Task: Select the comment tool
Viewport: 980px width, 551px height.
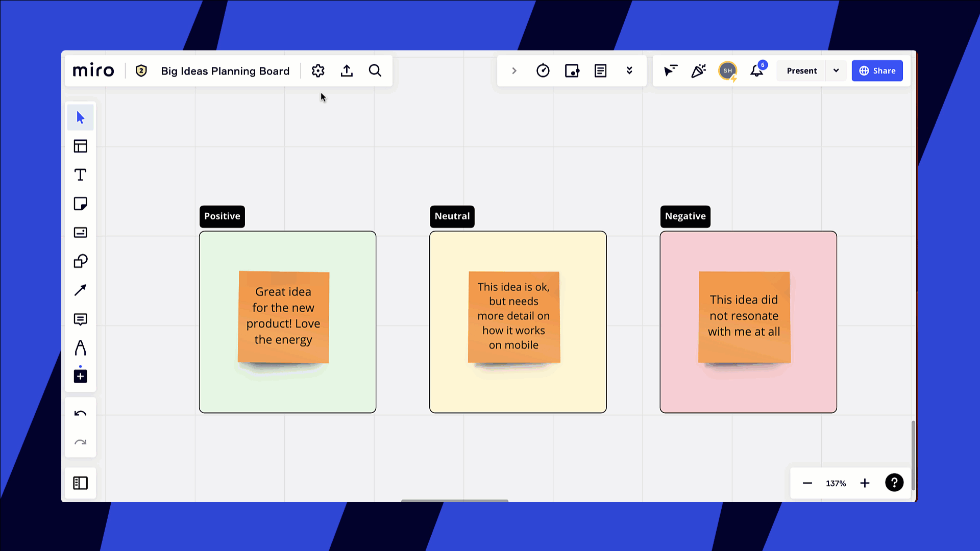Action: point(80,318)
